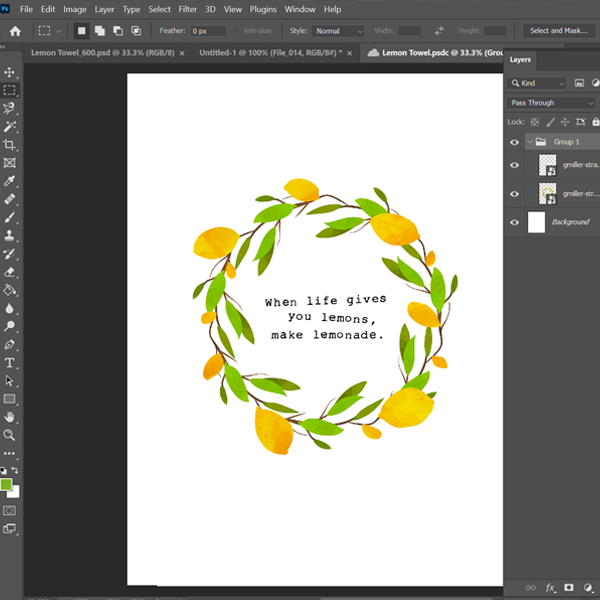600x600 pixels.
Task: Swap foreground and background colors
Action: tap(15, 470)
